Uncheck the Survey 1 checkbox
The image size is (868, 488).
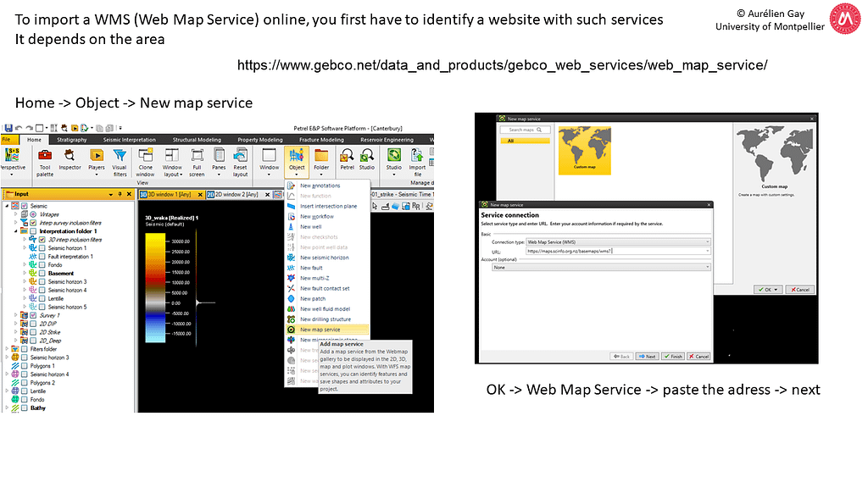(x=32, y=315)
